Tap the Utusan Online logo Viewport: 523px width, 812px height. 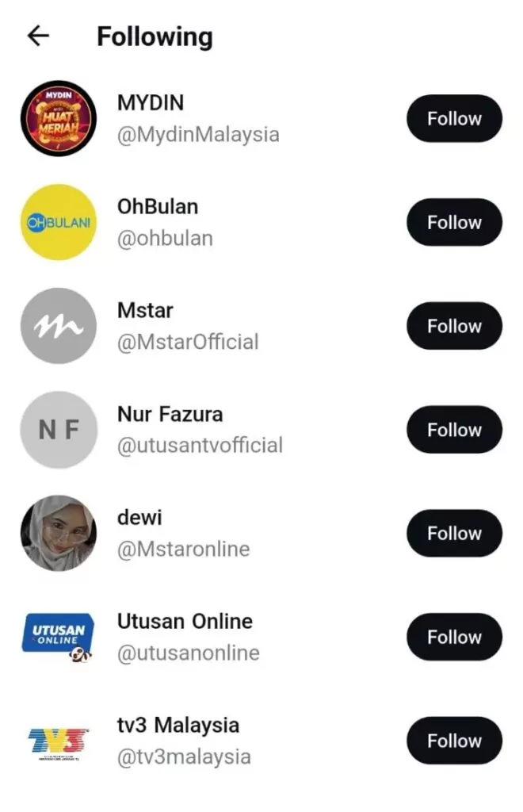pos(58,638)
